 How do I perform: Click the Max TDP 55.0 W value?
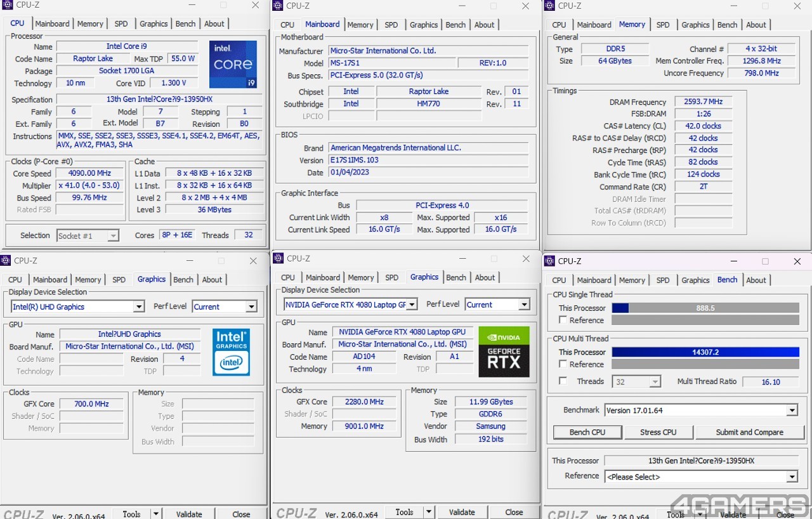183,58
